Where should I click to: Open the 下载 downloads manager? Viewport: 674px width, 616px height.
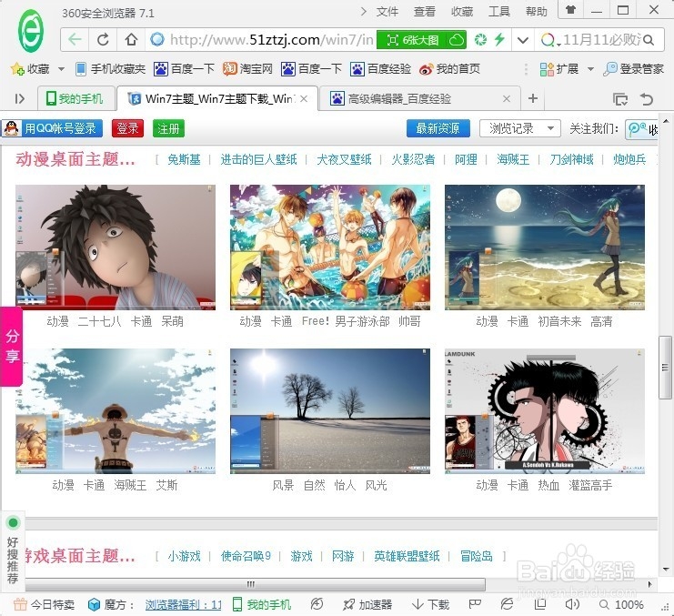(430, 605)
